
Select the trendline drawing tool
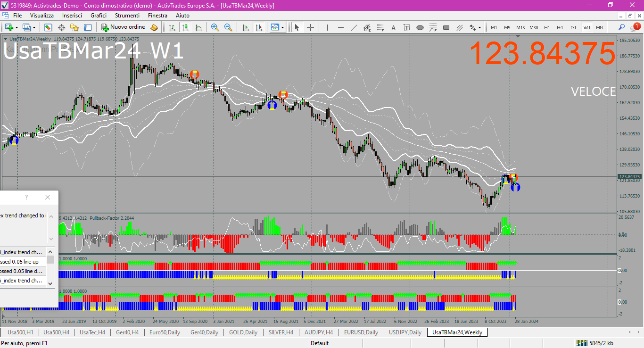354,27
